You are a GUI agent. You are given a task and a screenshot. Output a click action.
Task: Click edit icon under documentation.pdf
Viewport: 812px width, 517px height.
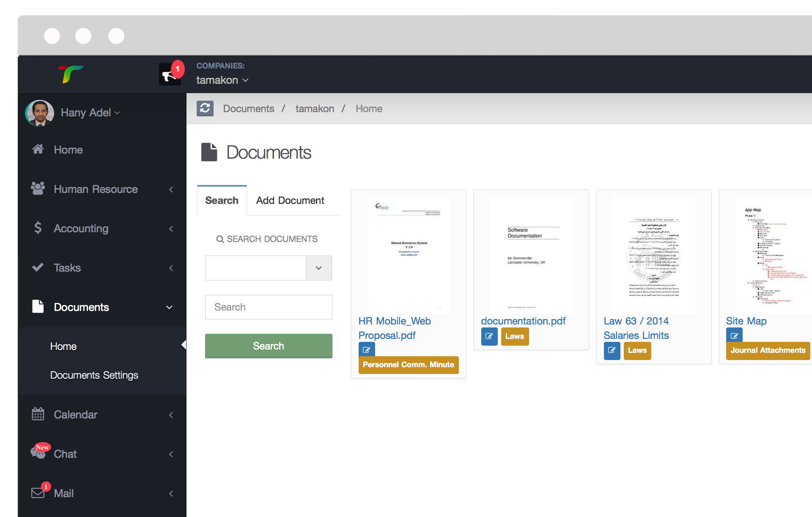(x=489, y=336)
